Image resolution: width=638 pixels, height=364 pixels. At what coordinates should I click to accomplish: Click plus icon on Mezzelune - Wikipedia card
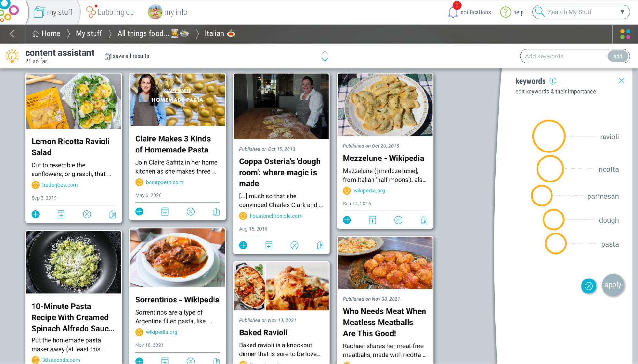pyautogui.click(x=347, y=220)
